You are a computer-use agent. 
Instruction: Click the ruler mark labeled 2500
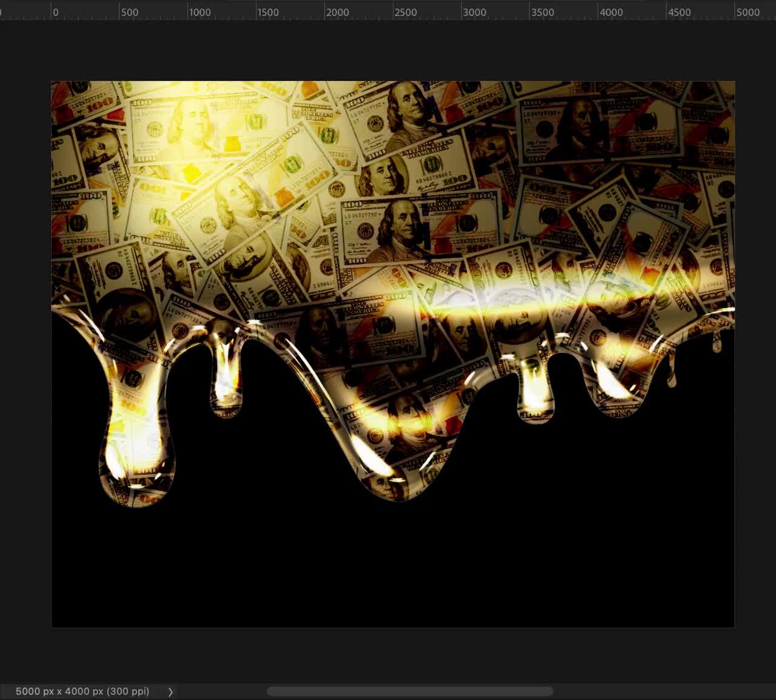coord(406,12)
